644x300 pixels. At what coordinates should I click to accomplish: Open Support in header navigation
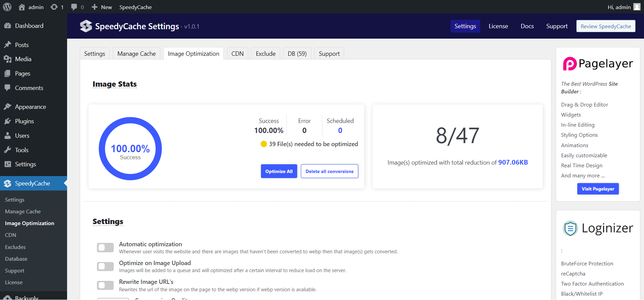tap(557, 26)
